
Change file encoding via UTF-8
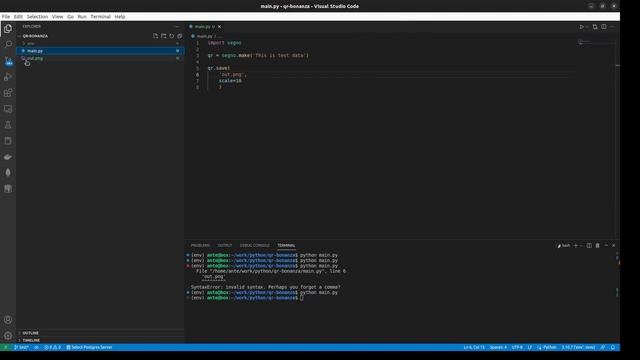click(x=517, y=347)
